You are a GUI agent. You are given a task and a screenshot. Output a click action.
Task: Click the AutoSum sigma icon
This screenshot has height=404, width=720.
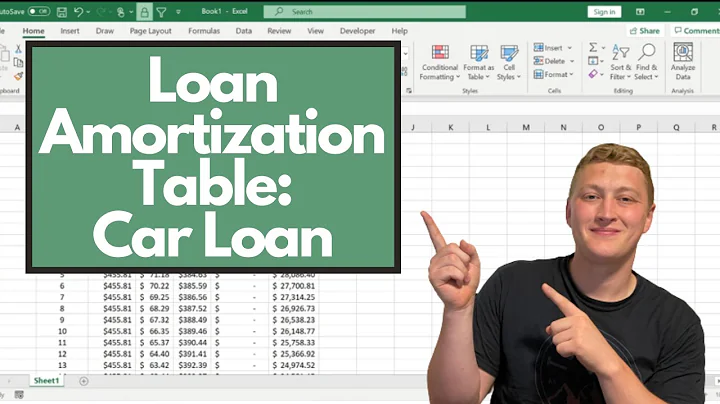pyautogui.click(x=593, y=47)
